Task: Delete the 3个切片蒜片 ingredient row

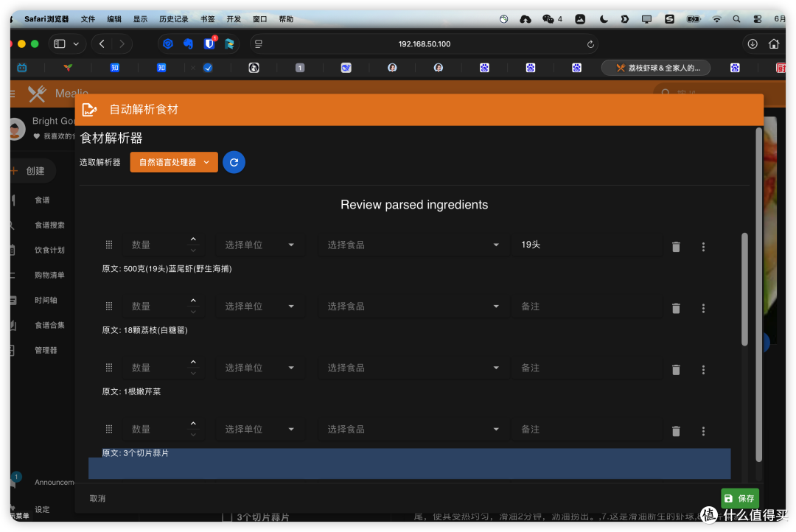Action: pos(676,431)
